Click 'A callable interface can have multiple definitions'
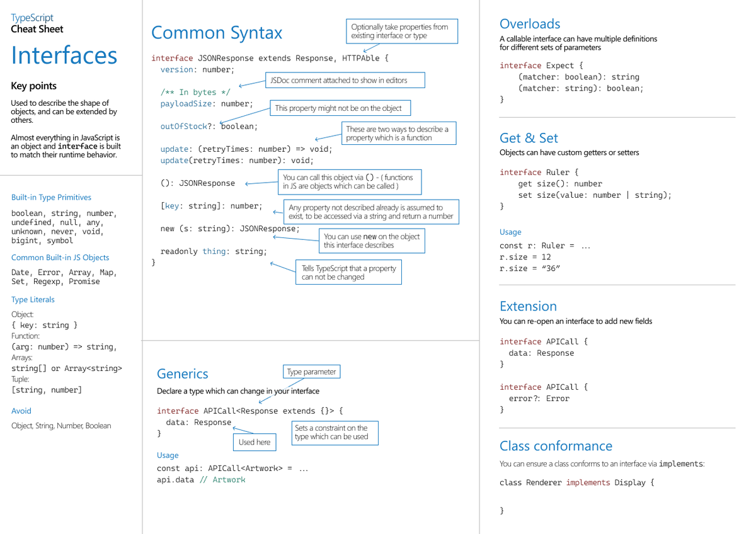 tap(578, 43)
